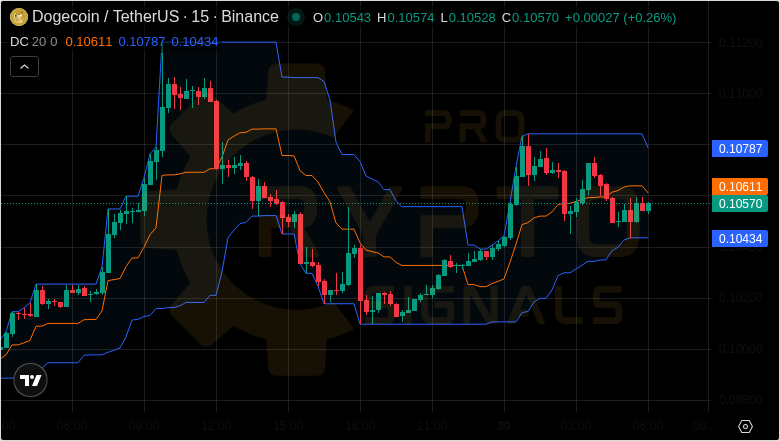Click the 21:00 time axis label
This screenshot has height=441, width=780.
[432, 427]
